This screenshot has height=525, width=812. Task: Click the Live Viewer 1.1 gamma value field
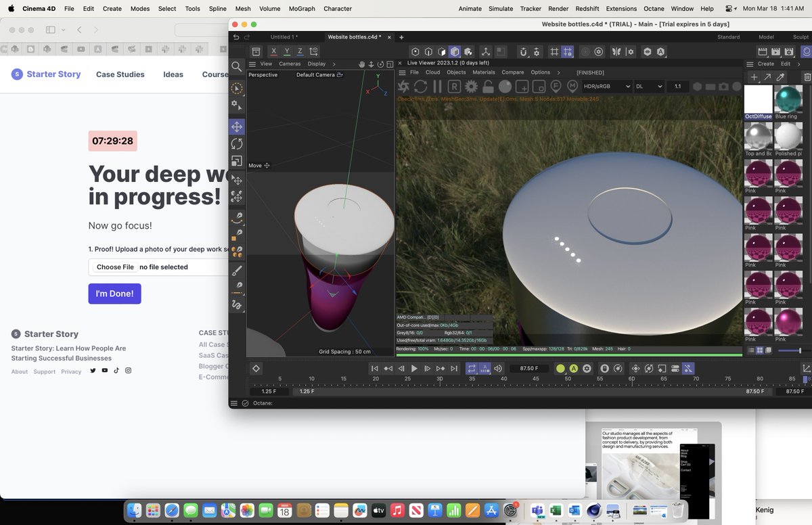(x=678, y=87)
